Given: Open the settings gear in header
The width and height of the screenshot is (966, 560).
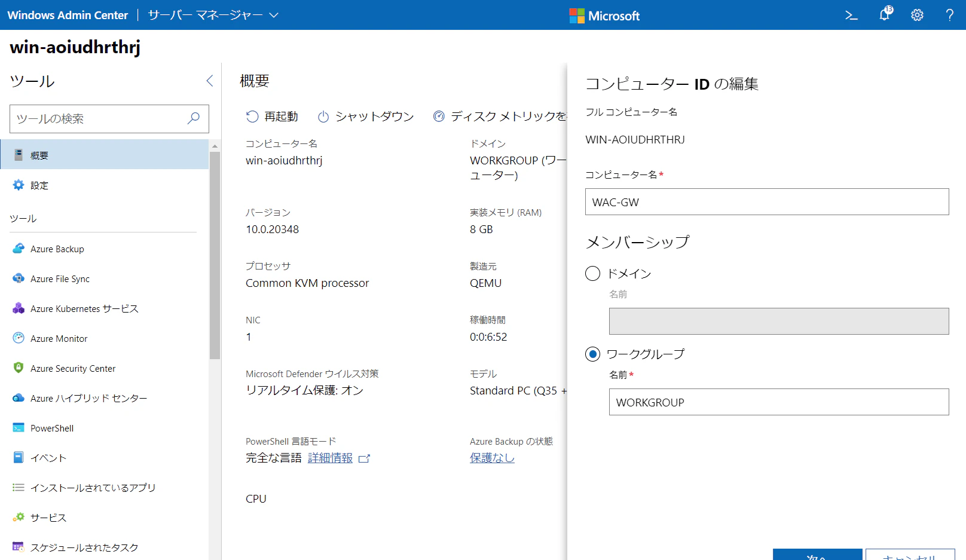Looking at the screenshot, I should coord(917,15).
